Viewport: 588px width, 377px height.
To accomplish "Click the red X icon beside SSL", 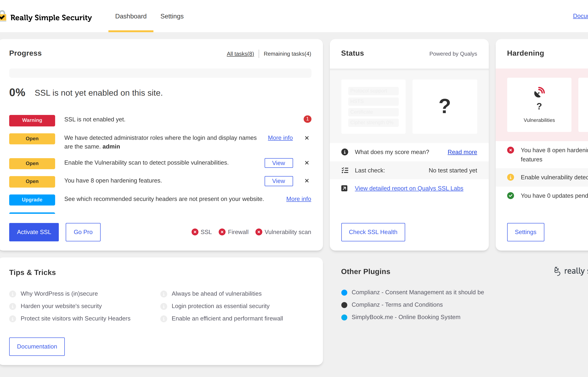I will coord(195,232).
